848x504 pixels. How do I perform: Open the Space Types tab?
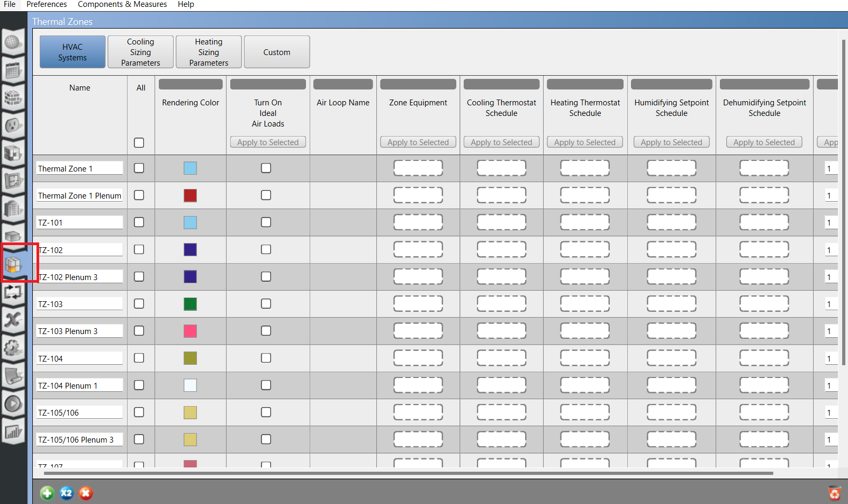pos(13,154)
